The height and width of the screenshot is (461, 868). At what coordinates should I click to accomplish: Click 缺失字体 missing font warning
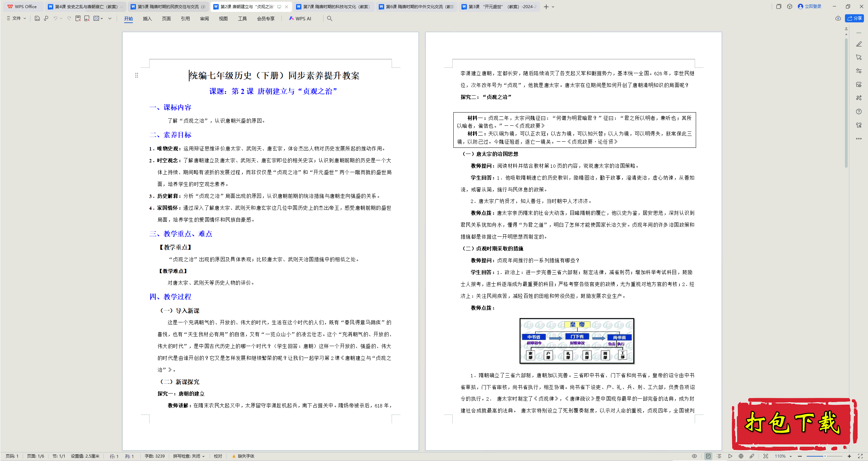243,456
